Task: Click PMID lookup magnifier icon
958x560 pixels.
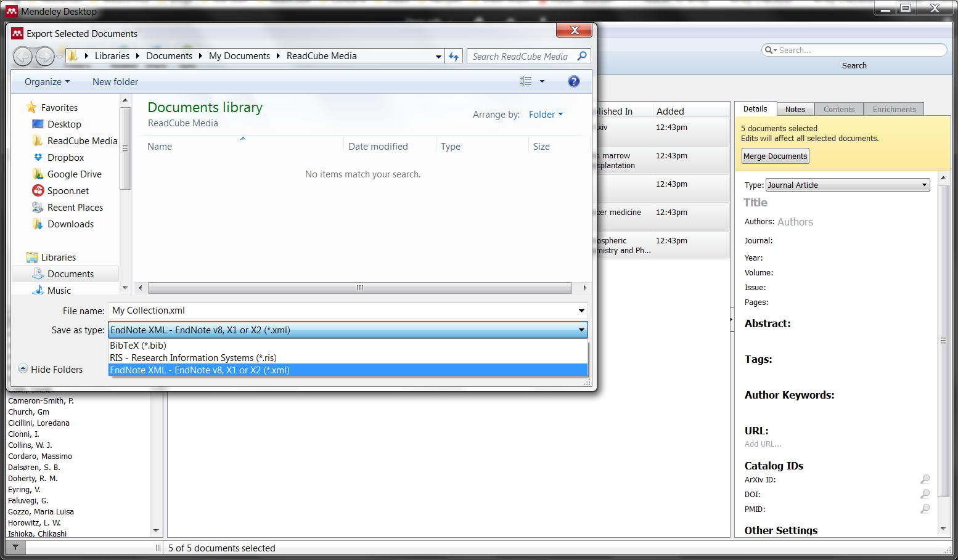Action: 925,509
